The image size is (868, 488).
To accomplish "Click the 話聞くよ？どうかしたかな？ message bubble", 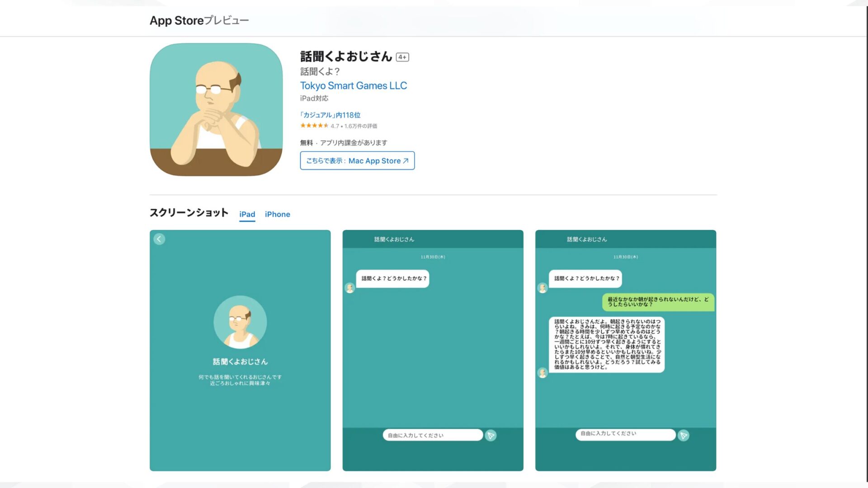I will (392, 278).
